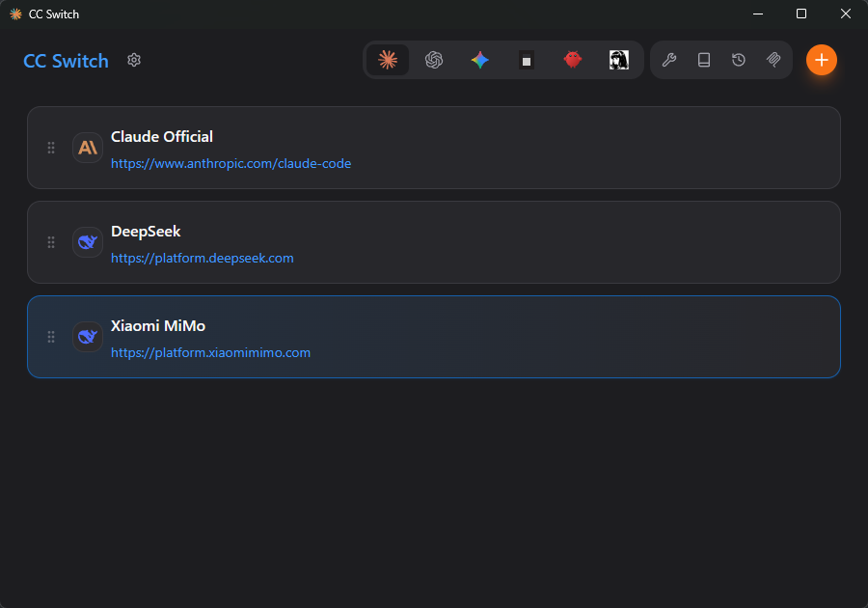This screenshot has height=608, width=868.
Task: Click the whale logo on Xiaomi MiMo card
Action: pos(88,337)
